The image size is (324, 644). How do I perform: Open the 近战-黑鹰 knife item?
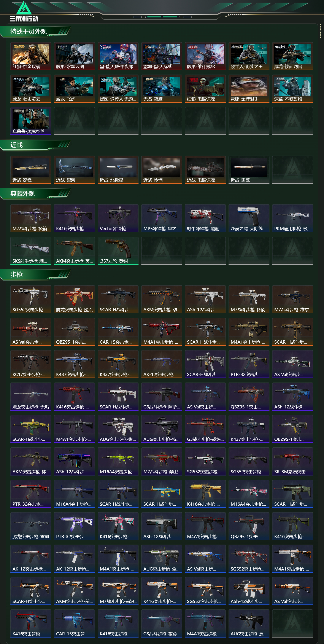click(249, 169)
